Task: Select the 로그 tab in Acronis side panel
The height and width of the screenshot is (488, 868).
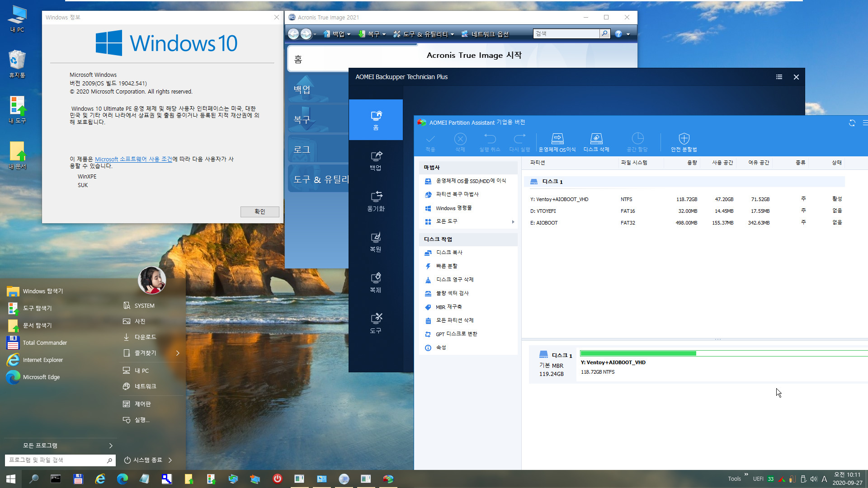Action: tap(318, 150)
